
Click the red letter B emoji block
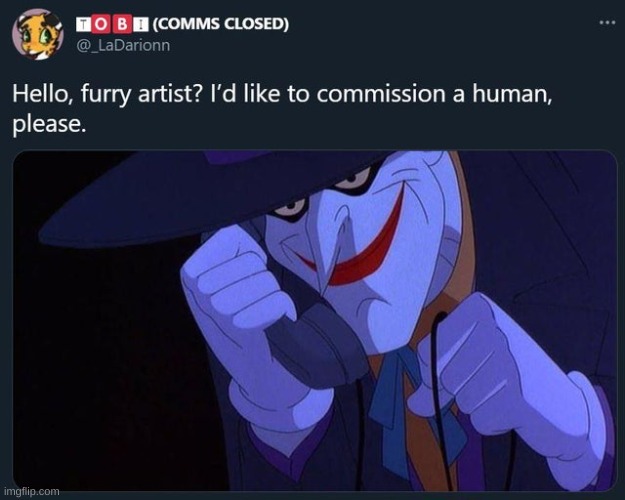click(123, 24)
